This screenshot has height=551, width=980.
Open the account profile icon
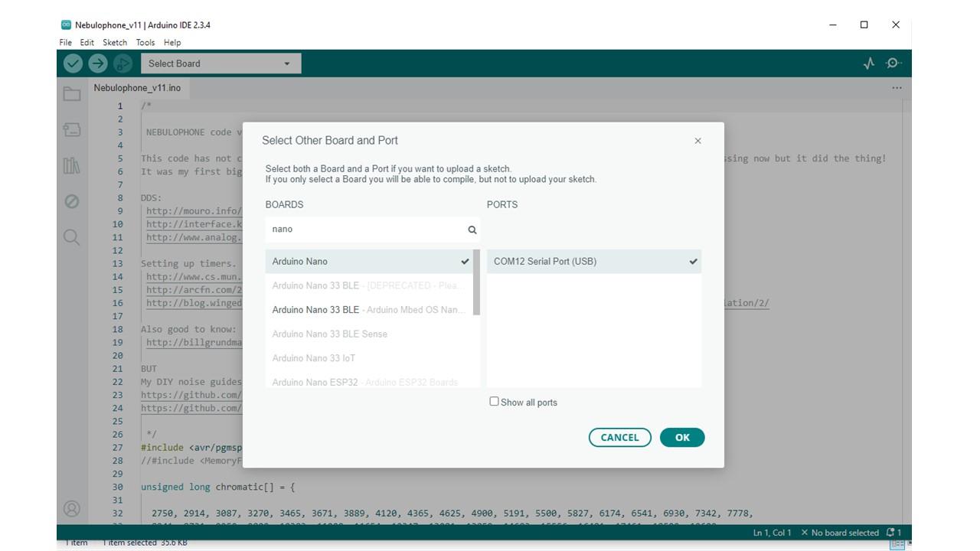72,509
